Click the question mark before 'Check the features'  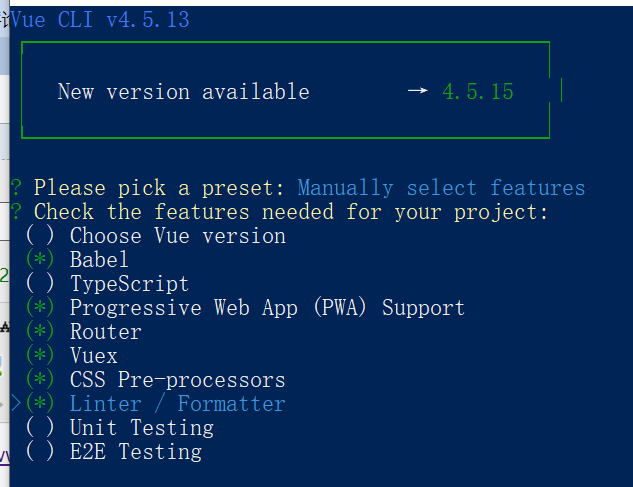click(16, 212)
